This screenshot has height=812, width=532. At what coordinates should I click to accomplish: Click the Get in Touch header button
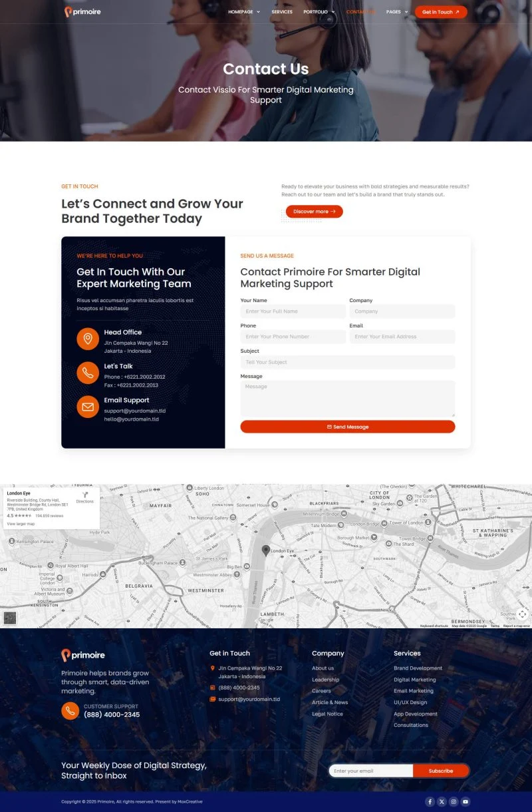pyautogui.click(x=441, y=12)
